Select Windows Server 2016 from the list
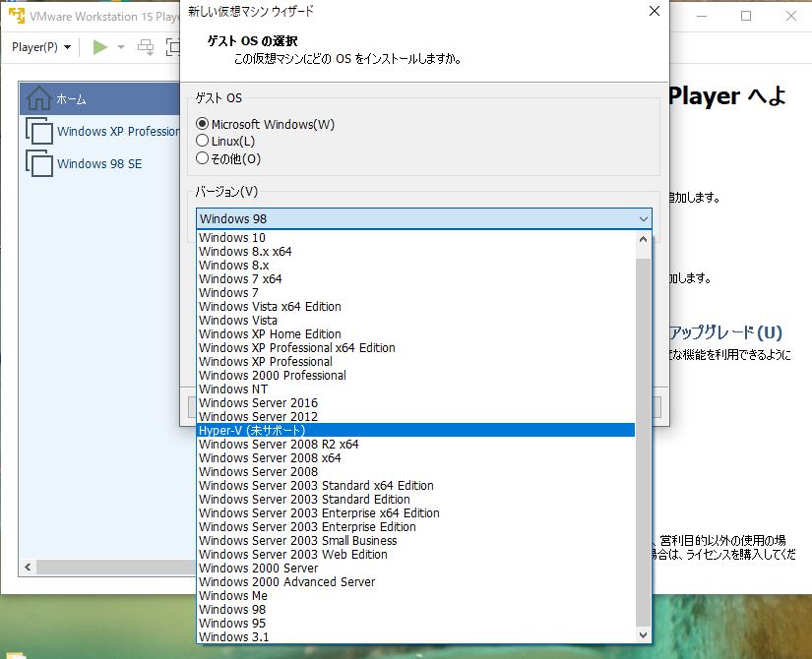Screen dimensions: 812x659 point(258,402)
